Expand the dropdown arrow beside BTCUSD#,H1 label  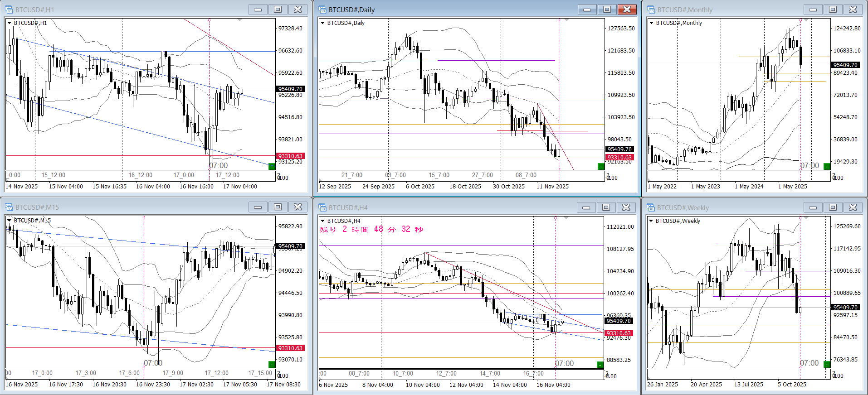pos(9,23)
